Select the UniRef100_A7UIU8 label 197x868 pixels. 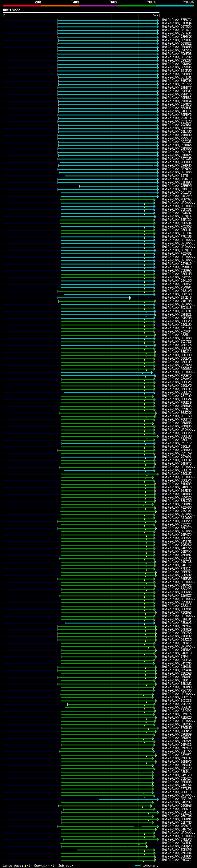pos(177,236)
